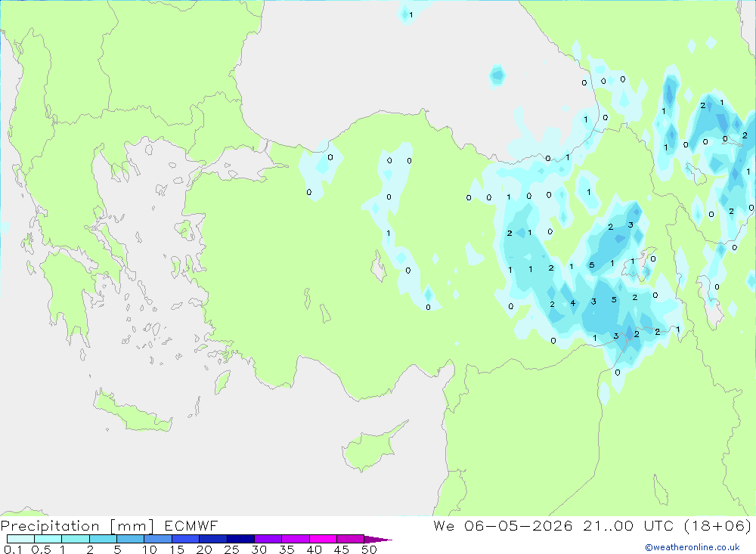Click the '45' legend scale label
The width and height of the screenshot is (756, 554).
tap(342, 549)
